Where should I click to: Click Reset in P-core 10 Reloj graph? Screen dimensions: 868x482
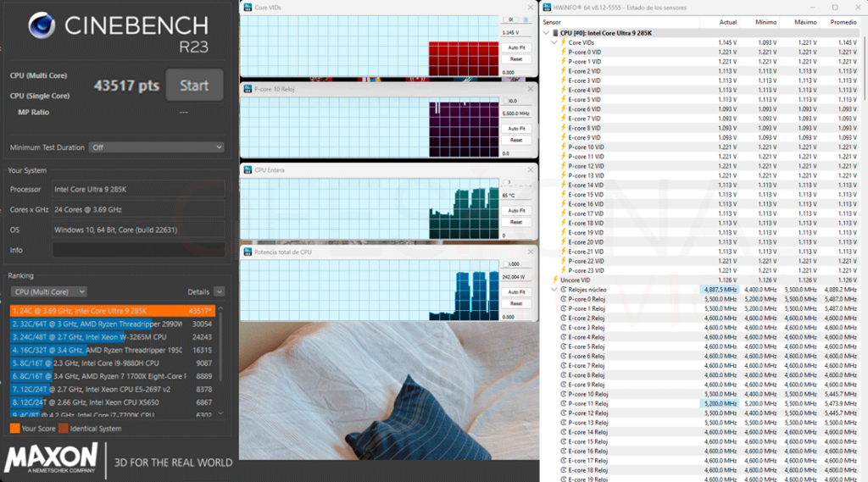click(x=516, y=140)
